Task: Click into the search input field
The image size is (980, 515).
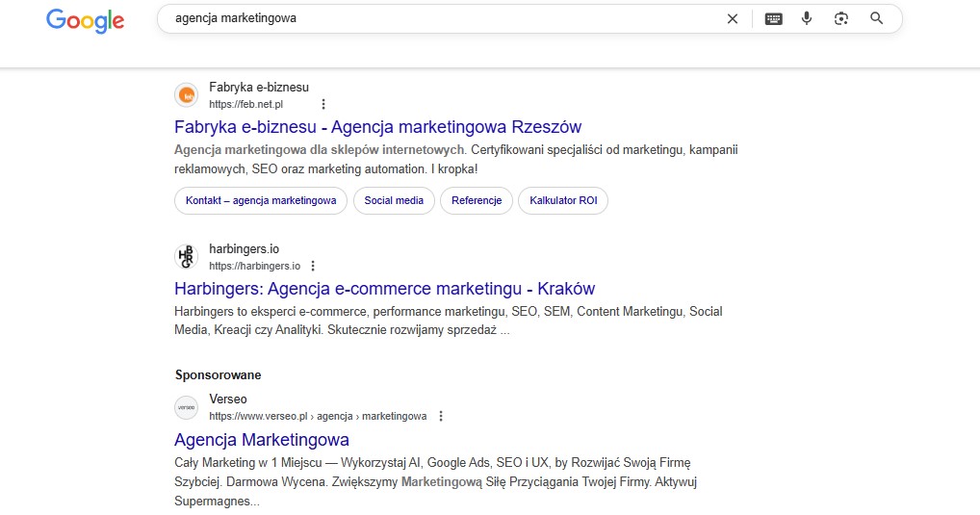Action: [x=433, y=18]
